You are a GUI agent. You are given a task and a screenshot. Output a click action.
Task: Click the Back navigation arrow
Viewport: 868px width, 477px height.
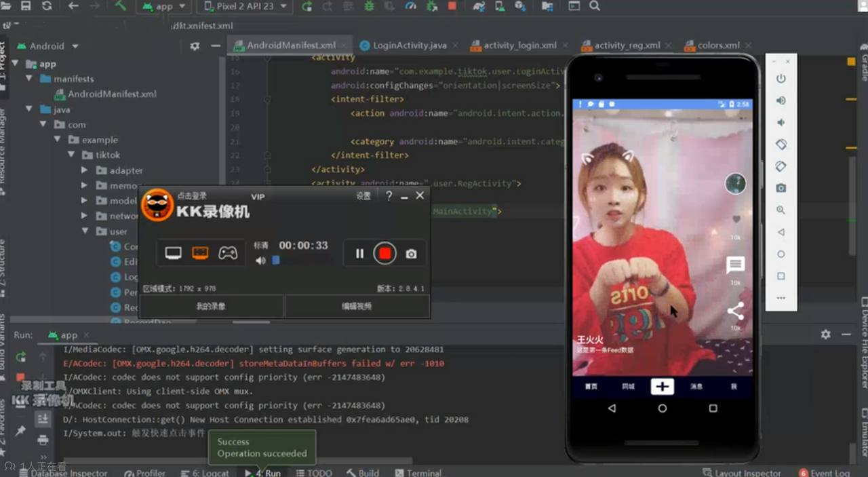[73, 6]
